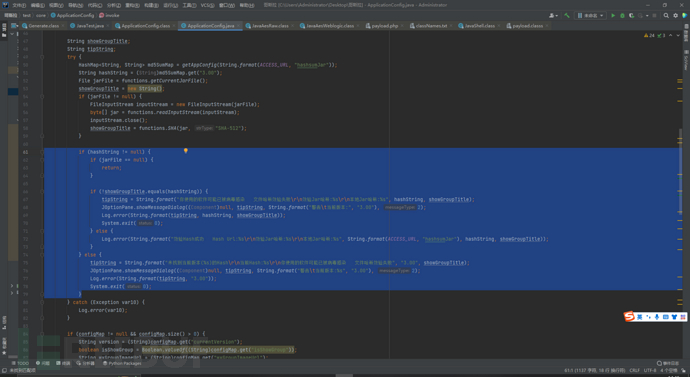Go to next highlighted error arrow
690x377 pixels.
[x=678, y=35]
